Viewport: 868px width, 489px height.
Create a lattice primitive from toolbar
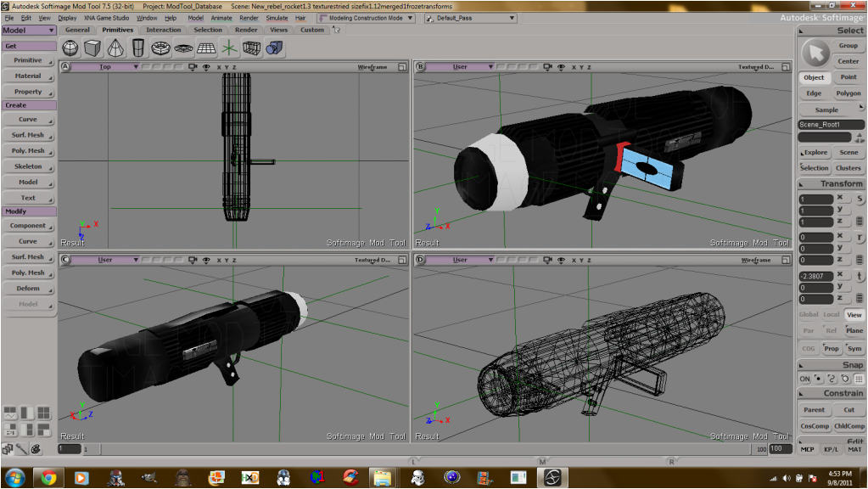tap(251, 48)
